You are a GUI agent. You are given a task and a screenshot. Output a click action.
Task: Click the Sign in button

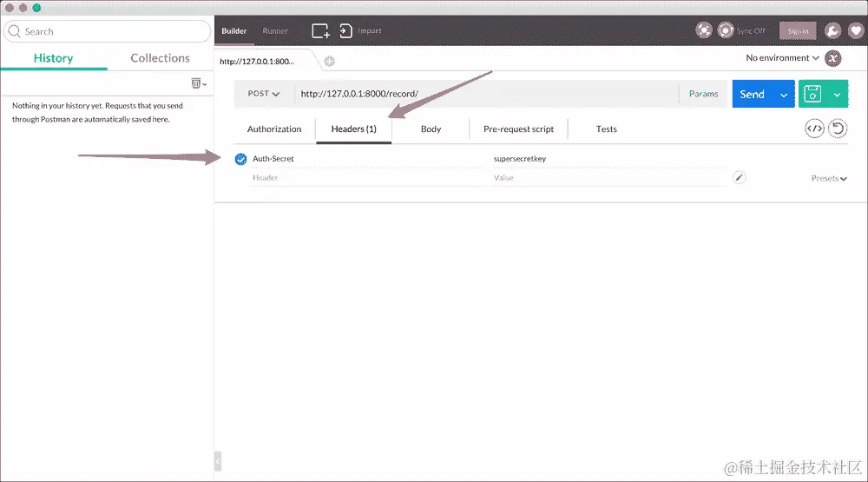798,31
